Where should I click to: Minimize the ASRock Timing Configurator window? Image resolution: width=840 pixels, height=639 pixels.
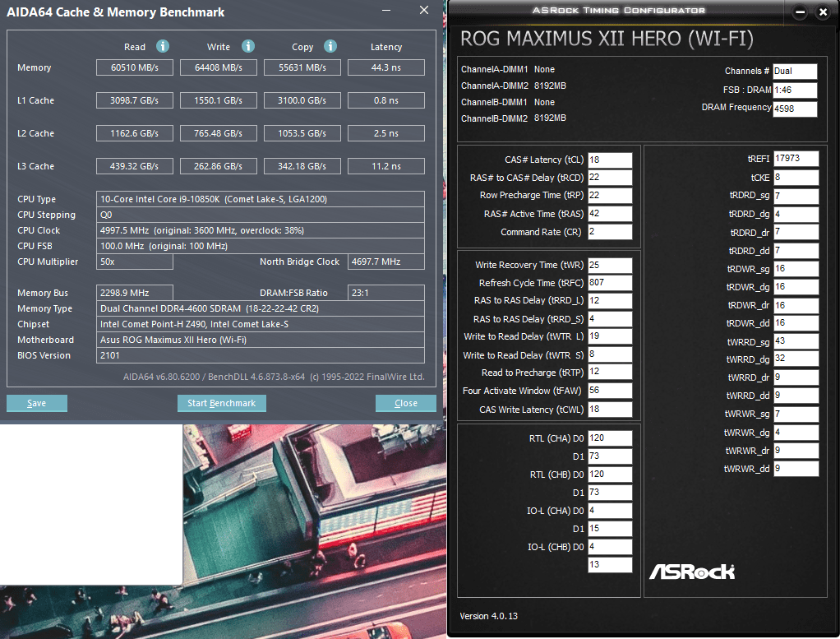click(800, 12)
